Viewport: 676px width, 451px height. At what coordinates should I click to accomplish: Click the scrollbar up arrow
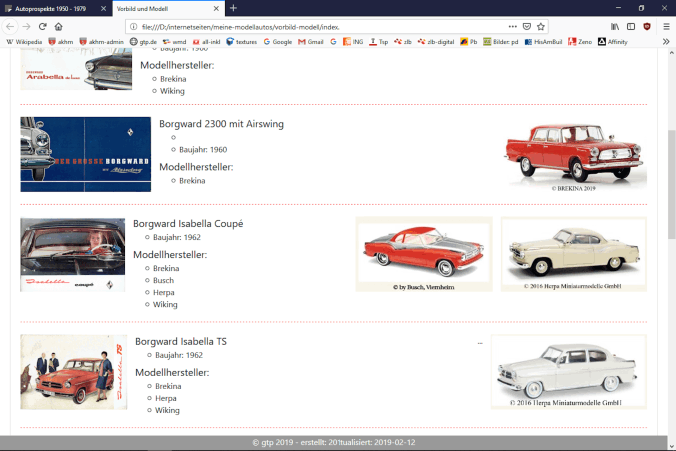672,53
